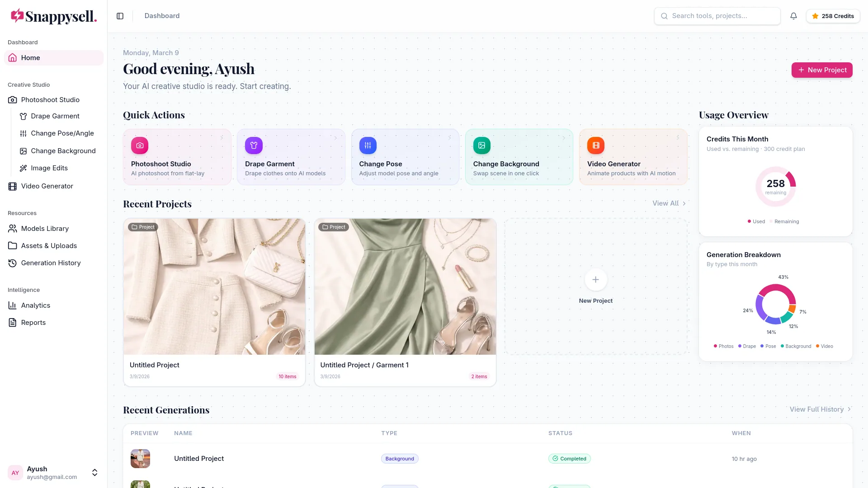Screen dimensions: 868x488
Task: Click the Background type badge in generations table
Action: 400,459
